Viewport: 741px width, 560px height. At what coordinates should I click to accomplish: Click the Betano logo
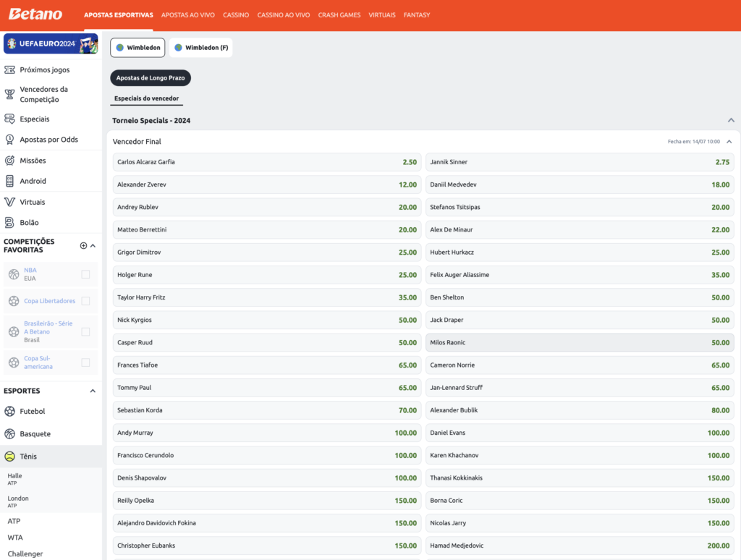(35, 14)
